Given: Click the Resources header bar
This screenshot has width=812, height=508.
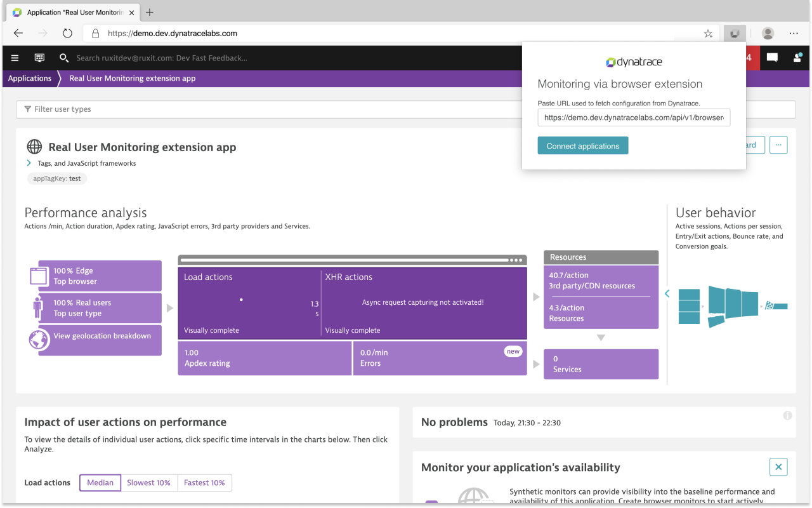Looking at the screenshot, I should 601,257.
